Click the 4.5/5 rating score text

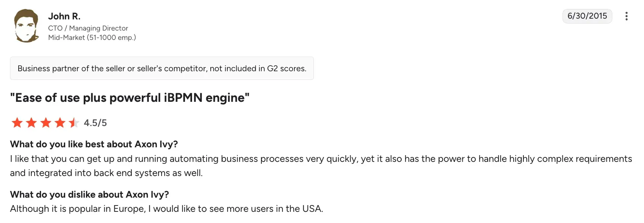[x=95, y=123]
